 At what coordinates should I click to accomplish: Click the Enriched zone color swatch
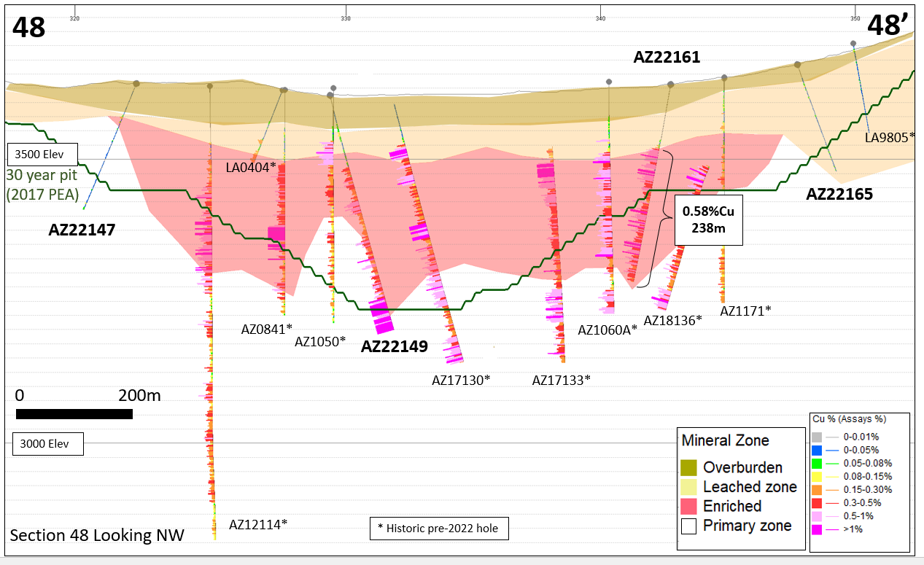pyautogui.click(x=689, y=506)
